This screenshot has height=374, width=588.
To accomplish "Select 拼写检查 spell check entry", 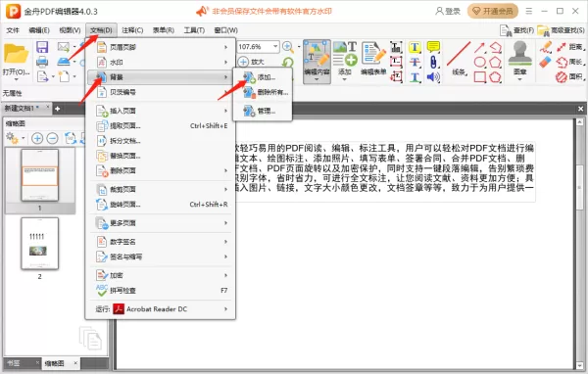I will [161, 291].
